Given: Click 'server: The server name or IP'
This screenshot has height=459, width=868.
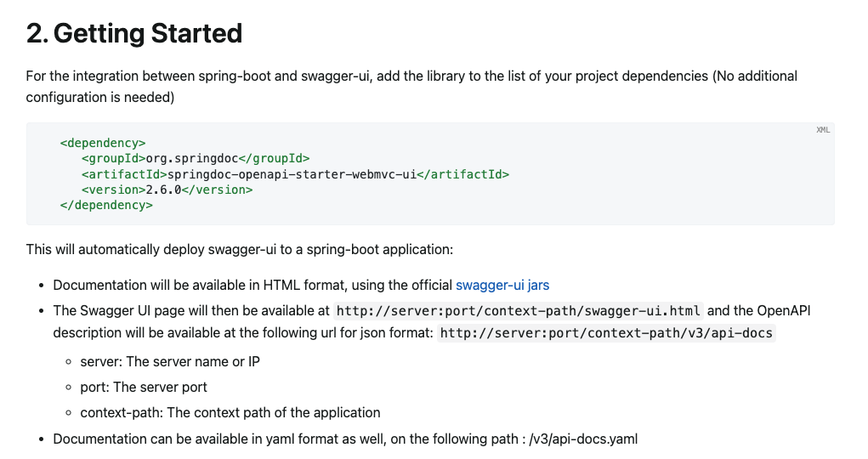Looking at the screenshot, I should pos(170,361).
